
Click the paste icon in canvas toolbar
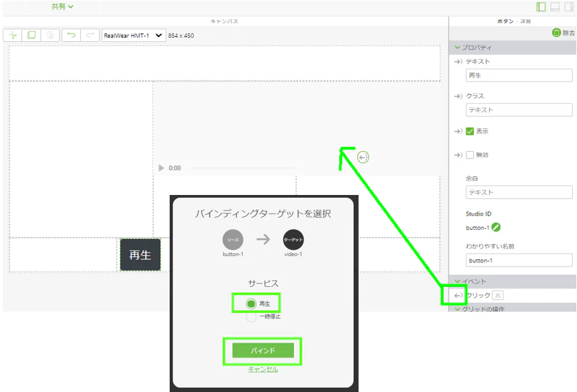[x=50, y=35]
